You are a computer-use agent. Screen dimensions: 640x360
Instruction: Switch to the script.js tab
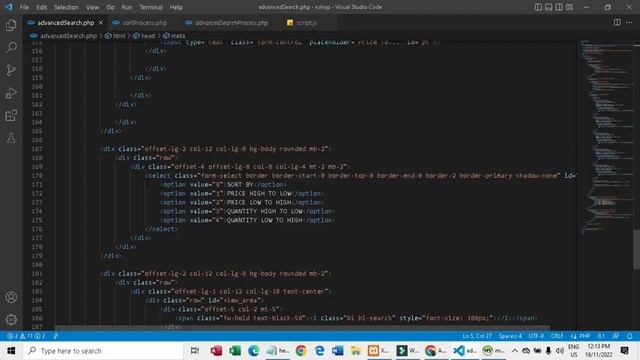302,23
